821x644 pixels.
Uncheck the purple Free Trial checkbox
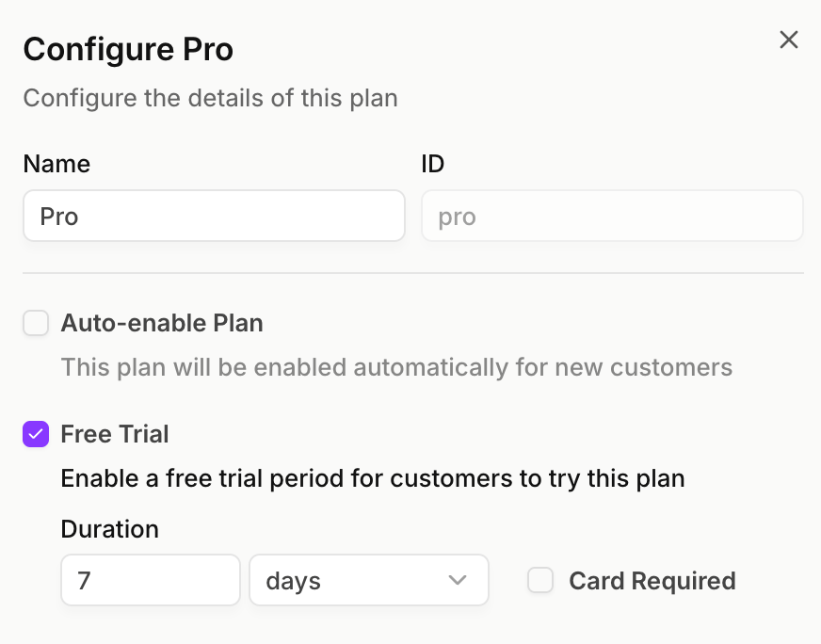[x=36, y=434]
